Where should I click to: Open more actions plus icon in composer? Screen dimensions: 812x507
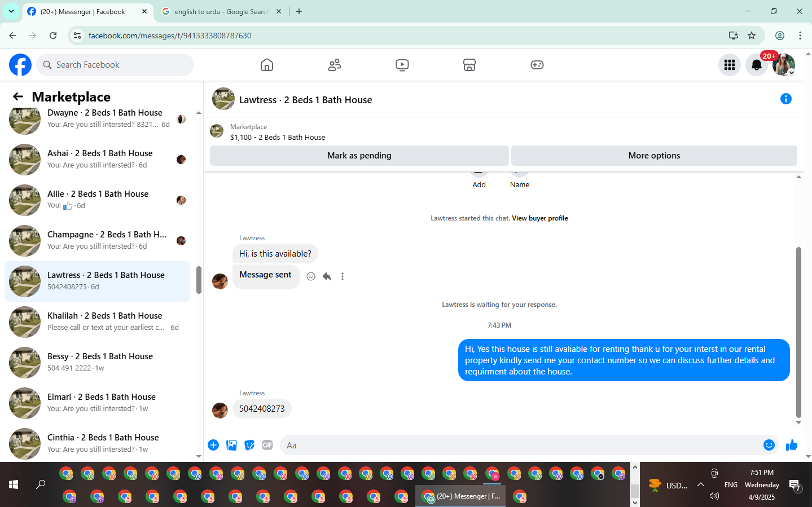pyautogui.click(x=213, y=445)
